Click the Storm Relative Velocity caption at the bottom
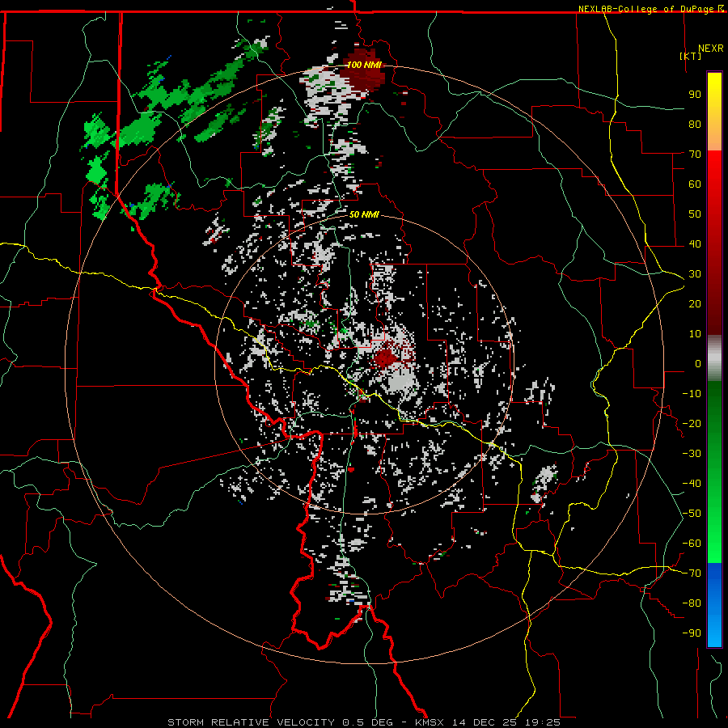 [x=364, y=722]
